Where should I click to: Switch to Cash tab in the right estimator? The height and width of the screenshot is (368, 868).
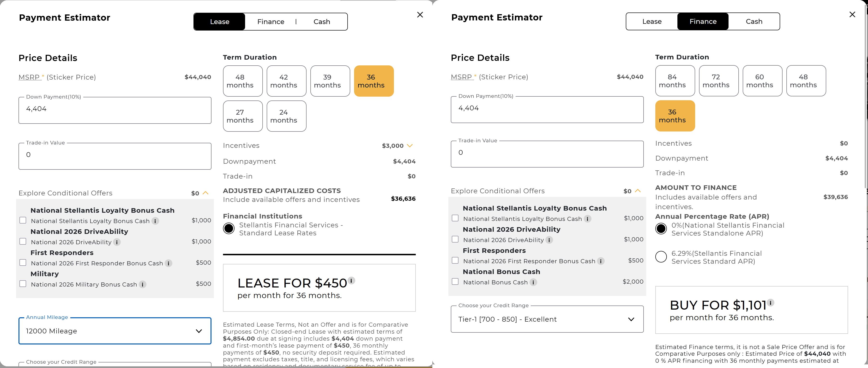click(x=754, y=21)
